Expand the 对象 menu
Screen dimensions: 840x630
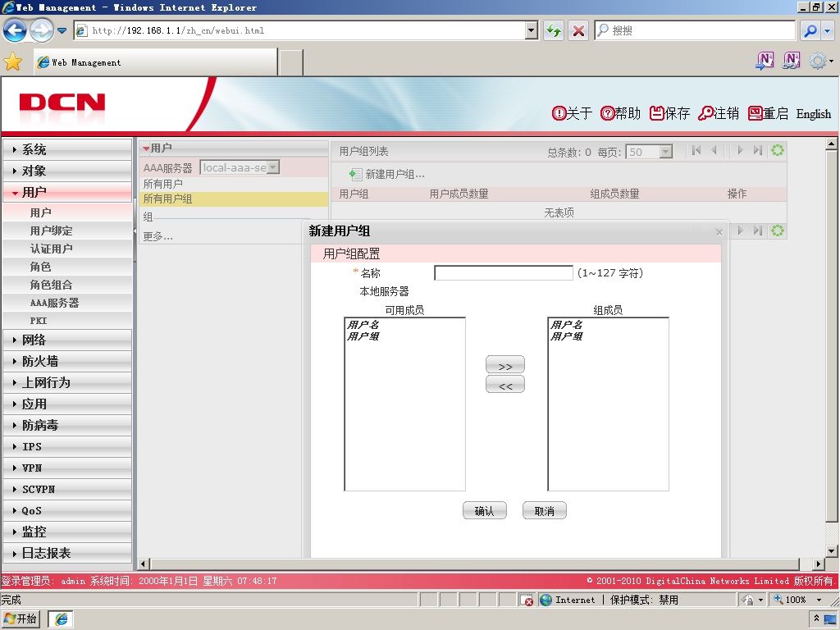pyautogui.click(x=67, y=171)
